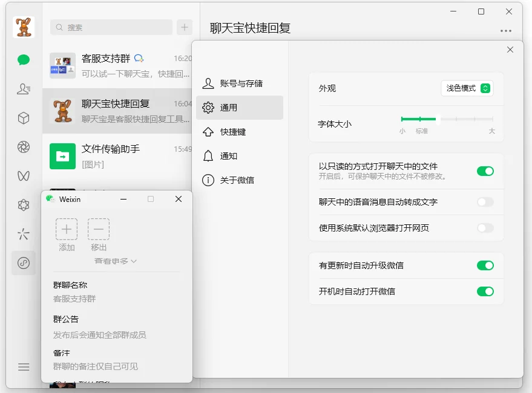
Task: Open 文件传输助手 conversation
Action: coord(117,157)
